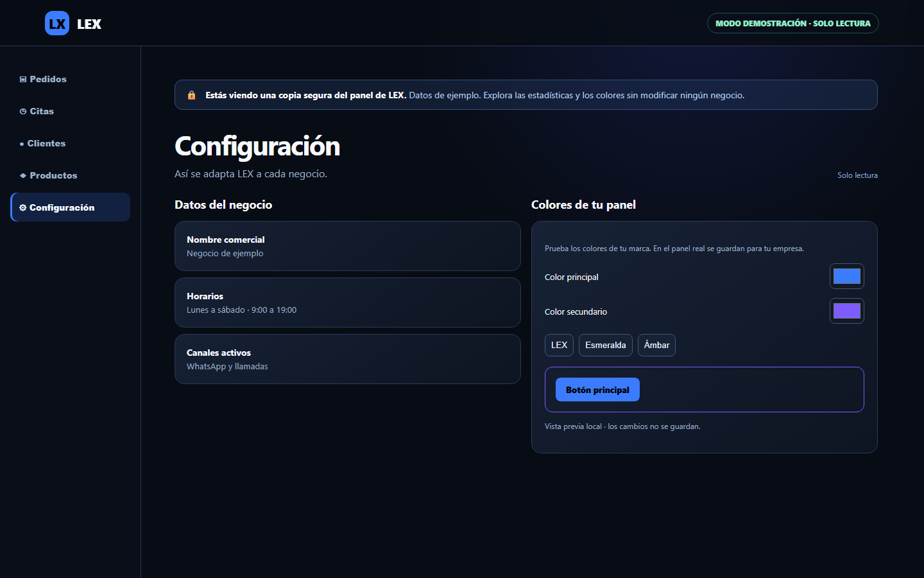This screenshot has height=578, width=924.
Task: Click the subtitle 'Así se adapta LEX a cada negocio.'
Action: pyautogui.click(x=251, y=174)
